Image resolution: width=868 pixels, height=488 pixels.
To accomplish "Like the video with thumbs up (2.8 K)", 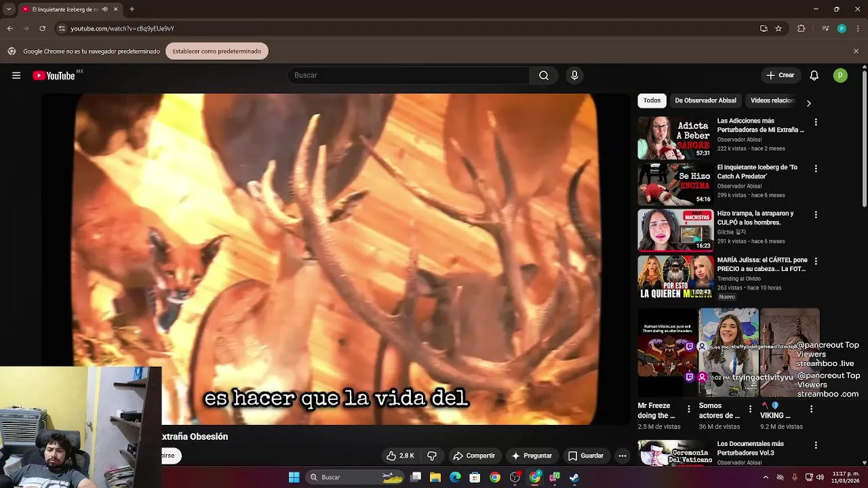I will tap(400, 455).
